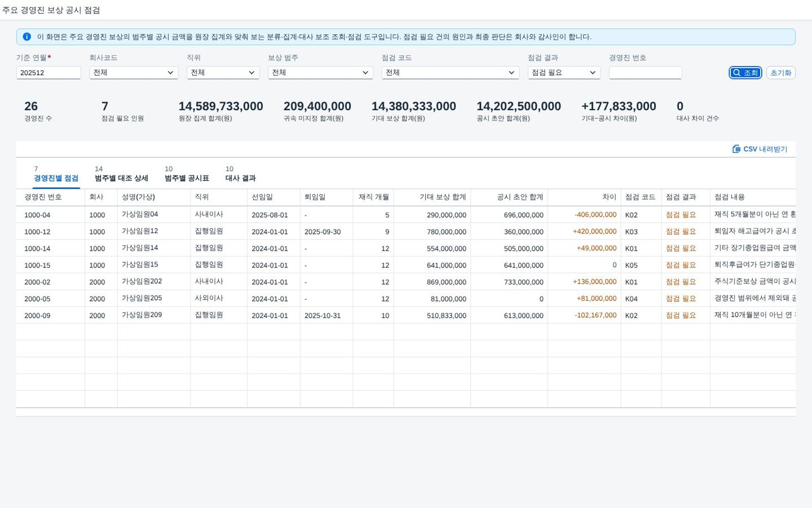This screenshot has height=508, width=812.
Task: Switch to the 경영진별 점검 tab
Action: [x=56, y=174]
